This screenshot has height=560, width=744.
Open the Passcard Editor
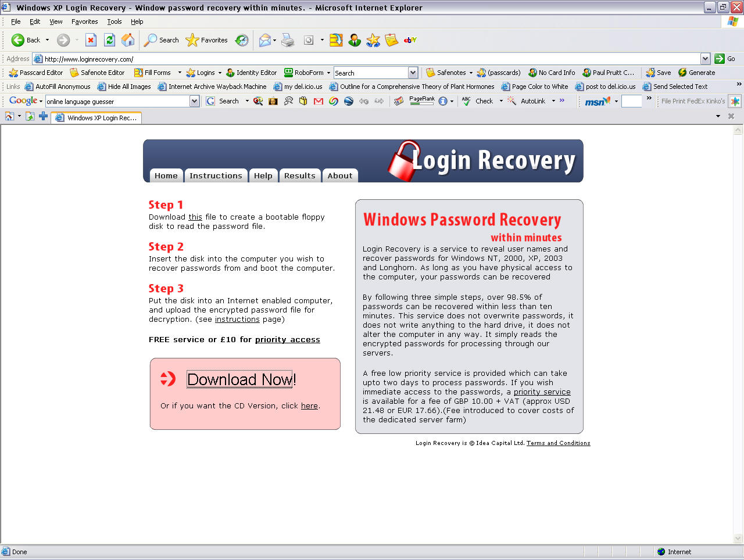coord(35,73)
